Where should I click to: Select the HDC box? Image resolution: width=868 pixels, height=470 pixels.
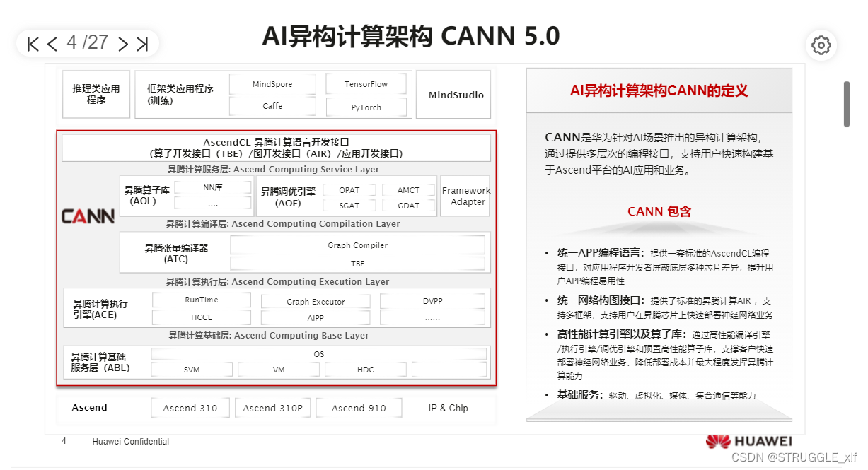click(x=365, y=370)
